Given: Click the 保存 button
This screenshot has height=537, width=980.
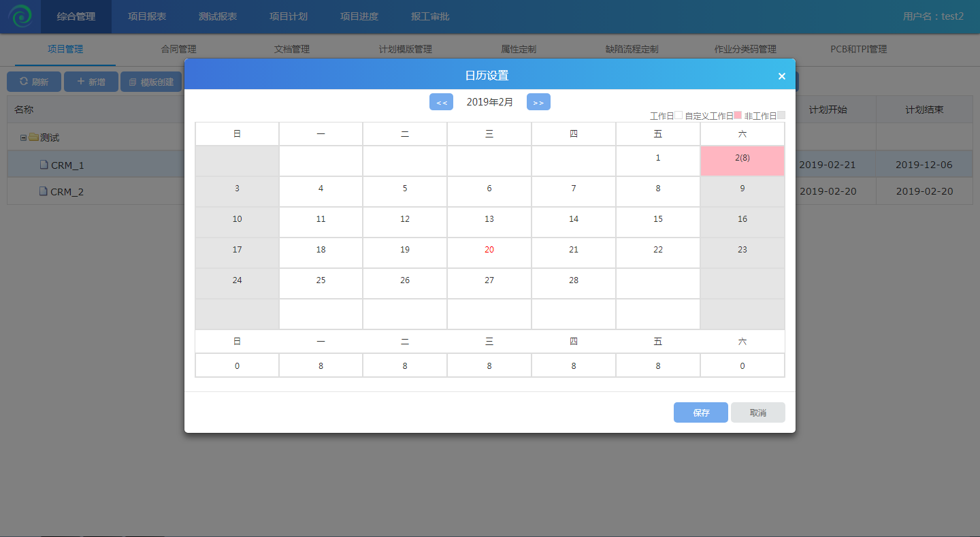Looking at the screenshot, I should click(x=701, y=412).
